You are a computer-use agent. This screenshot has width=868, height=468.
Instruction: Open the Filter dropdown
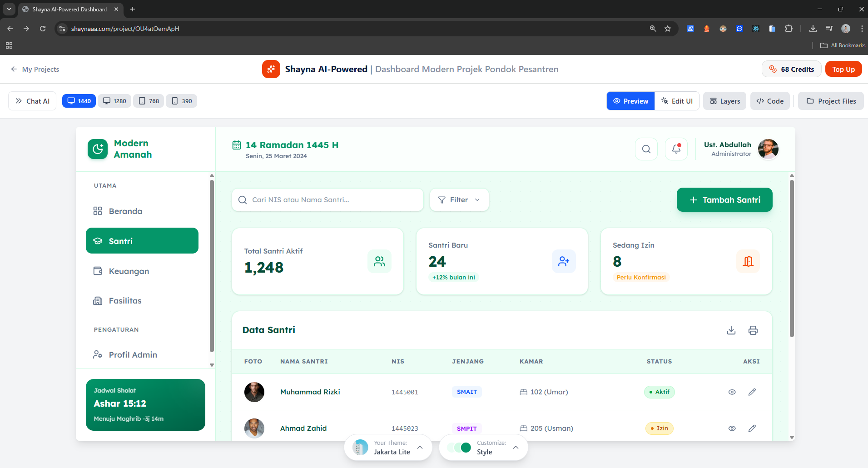pyautogui.click(x=459, y=200)
